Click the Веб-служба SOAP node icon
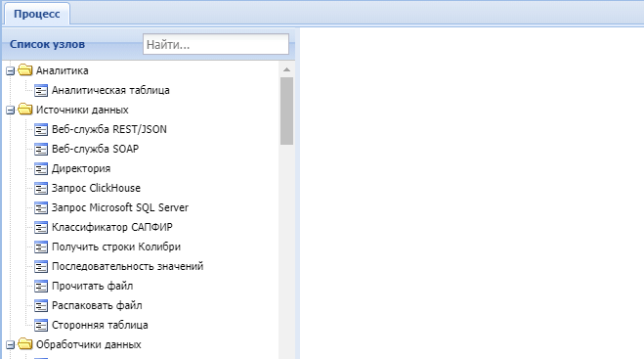The width and height of the screenshot is (644, 359). (41, 150)
